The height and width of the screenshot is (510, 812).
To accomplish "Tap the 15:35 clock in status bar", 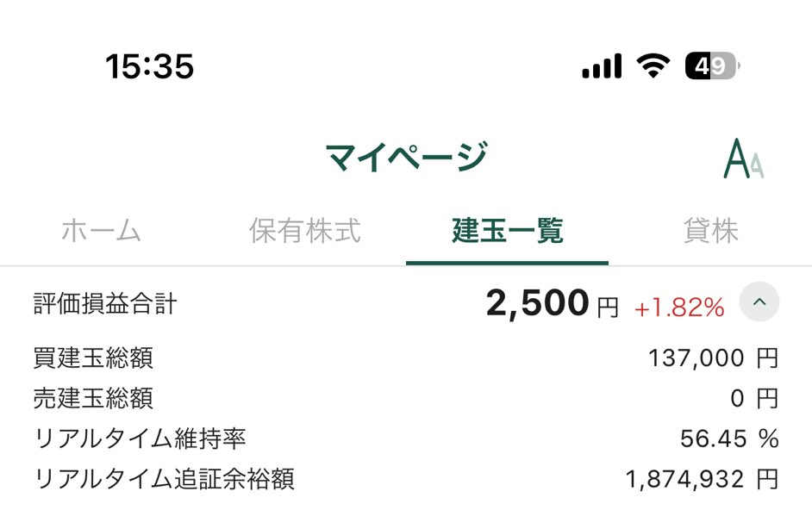I will 149,66.
